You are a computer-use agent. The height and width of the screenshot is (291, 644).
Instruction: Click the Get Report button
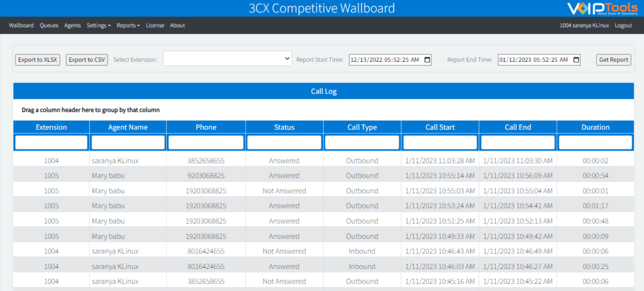point(614,60)
